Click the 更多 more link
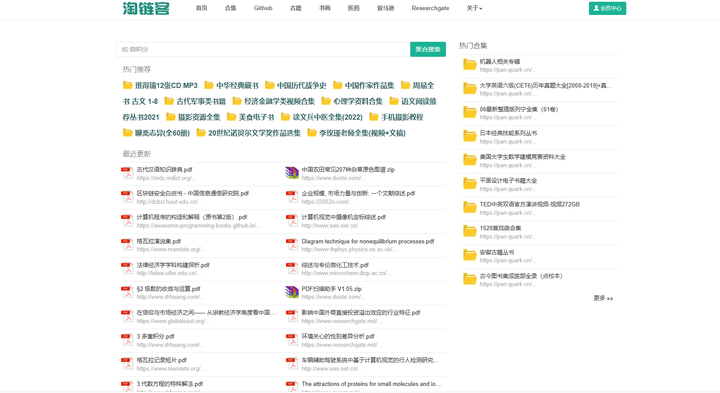720x393 pixels. pos(603,298)
